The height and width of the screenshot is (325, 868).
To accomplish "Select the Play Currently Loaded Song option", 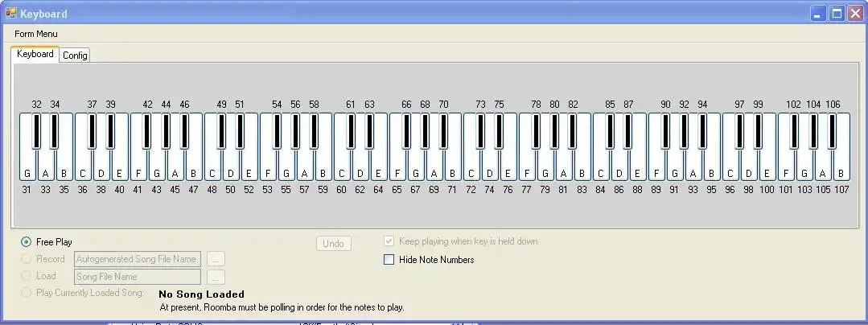I will [x=26, y=292].
